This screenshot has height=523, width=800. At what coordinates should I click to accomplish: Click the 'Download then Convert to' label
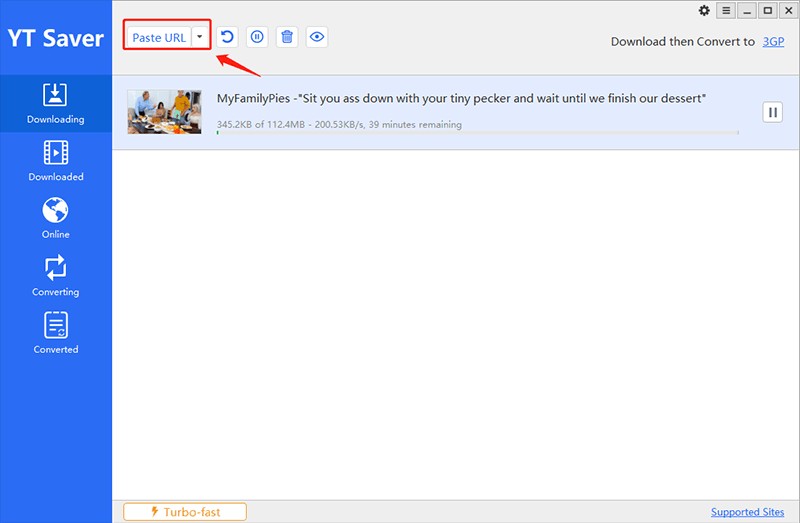click(683, 41)
